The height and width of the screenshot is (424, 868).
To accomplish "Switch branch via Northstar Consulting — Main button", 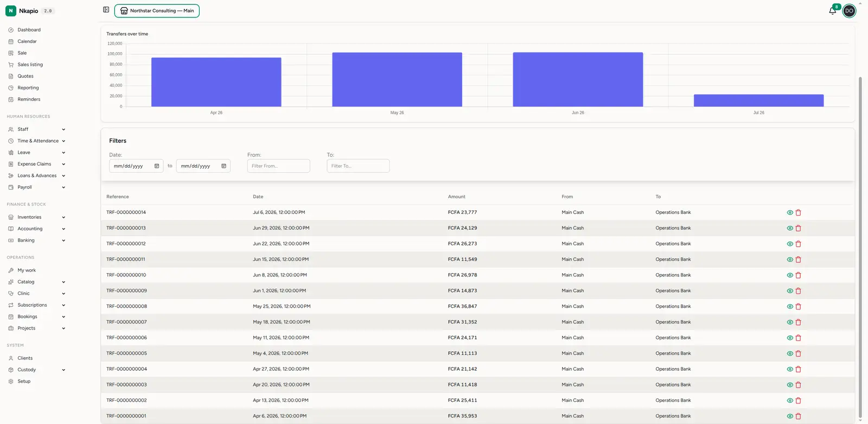I will [x=157, y=11].
